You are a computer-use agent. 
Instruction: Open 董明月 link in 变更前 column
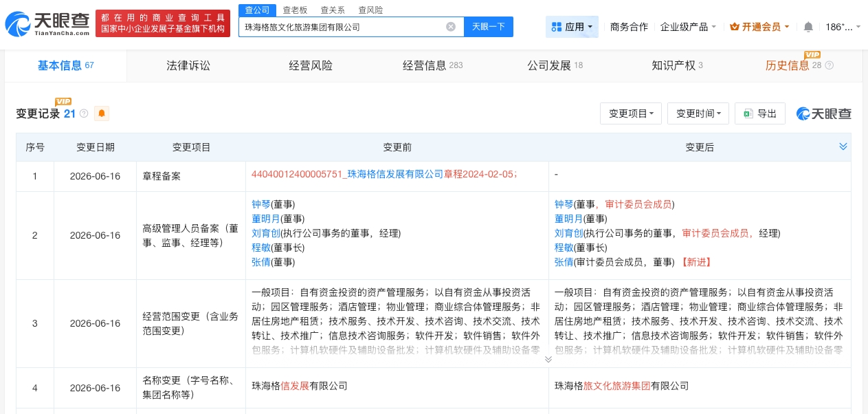(x=265, y=219)
